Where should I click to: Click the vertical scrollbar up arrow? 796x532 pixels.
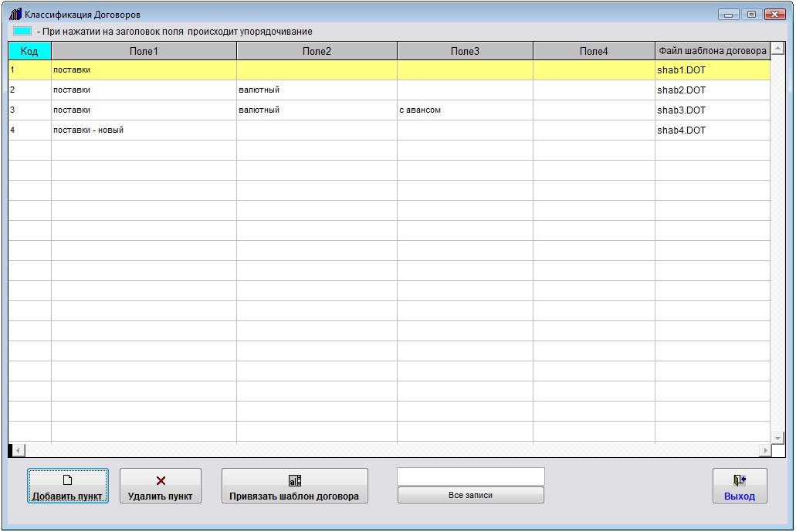pyautogui.click(x=777, y=49)
